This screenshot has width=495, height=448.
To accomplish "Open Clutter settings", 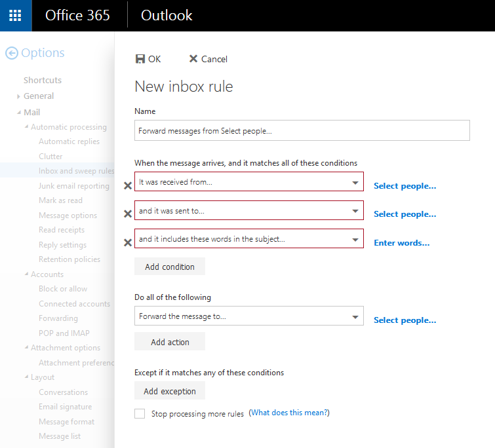I will 50,157.
